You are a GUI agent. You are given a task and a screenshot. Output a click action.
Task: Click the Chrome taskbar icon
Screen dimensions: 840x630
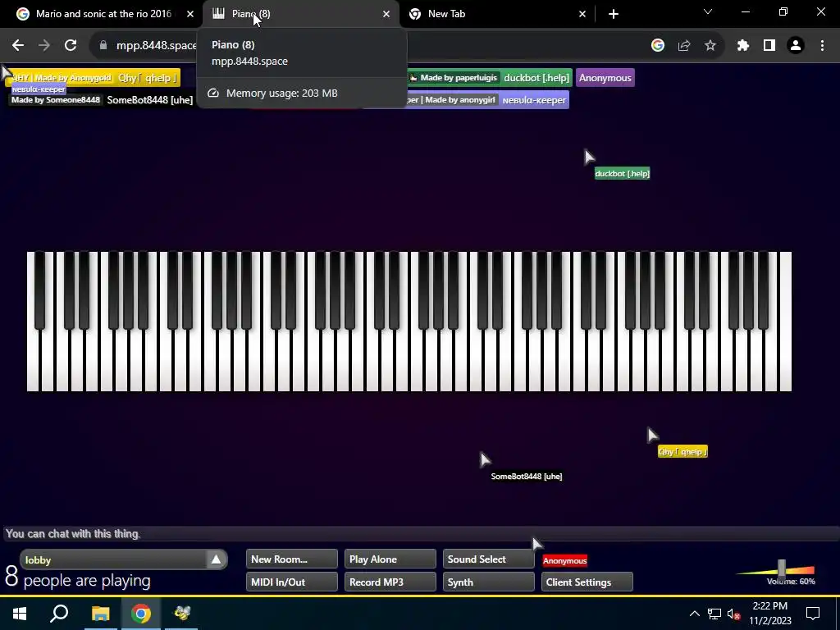[x=141, y=614]
